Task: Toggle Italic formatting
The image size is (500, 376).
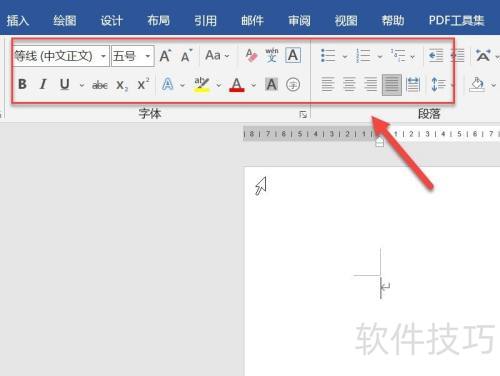Action: click(43, 84)
